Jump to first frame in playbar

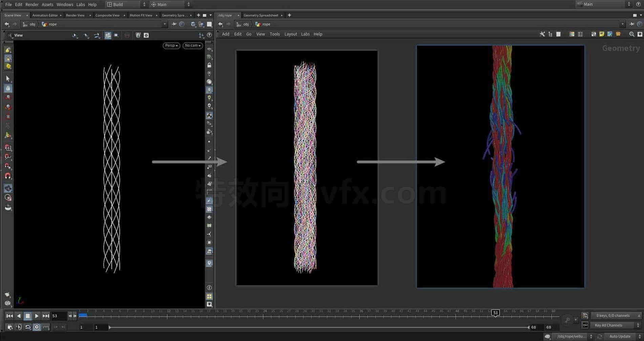(9, 316)
